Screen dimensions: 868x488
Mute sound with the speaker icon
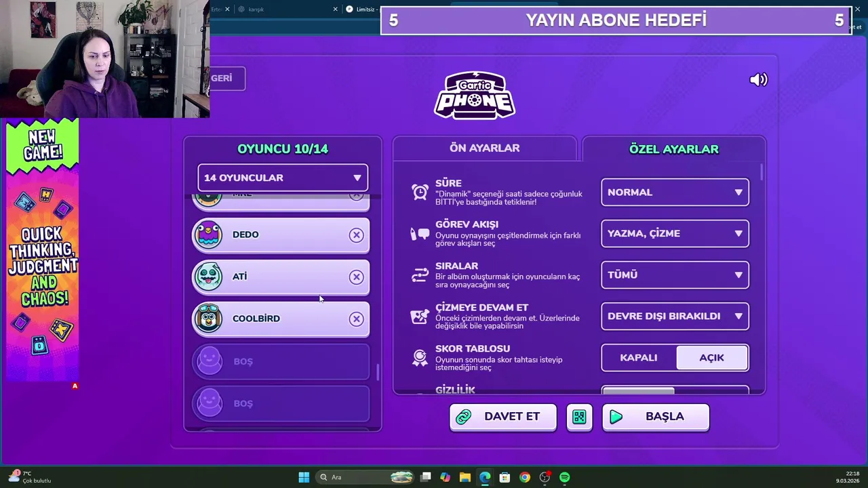758,80
